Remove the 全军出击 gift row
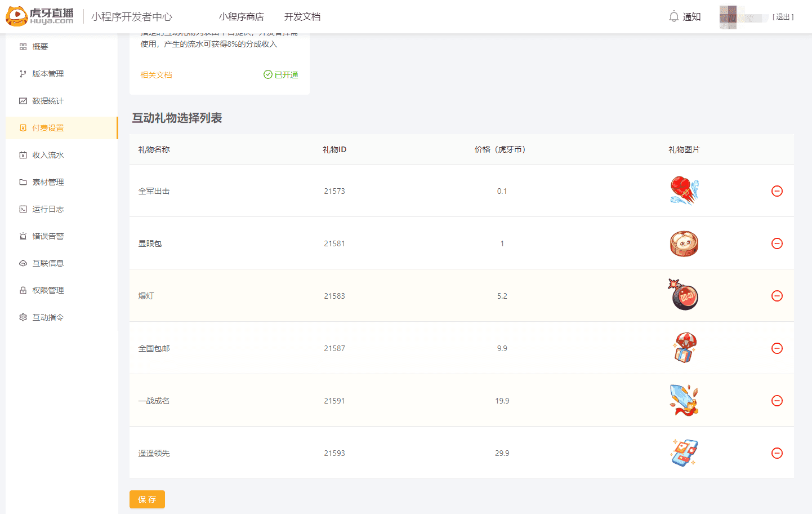This screenshot has height=514, width=812. pos(777,191)
